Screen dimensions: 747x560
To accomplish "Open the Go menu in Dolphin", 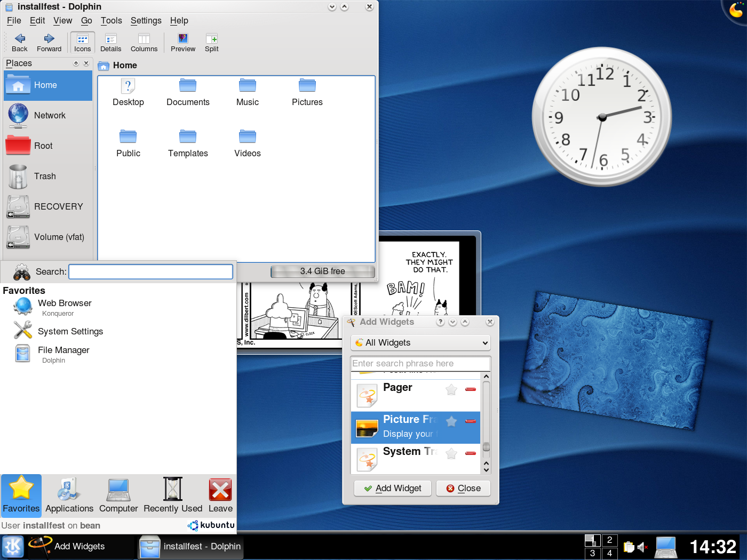I will tap(86, 20).
